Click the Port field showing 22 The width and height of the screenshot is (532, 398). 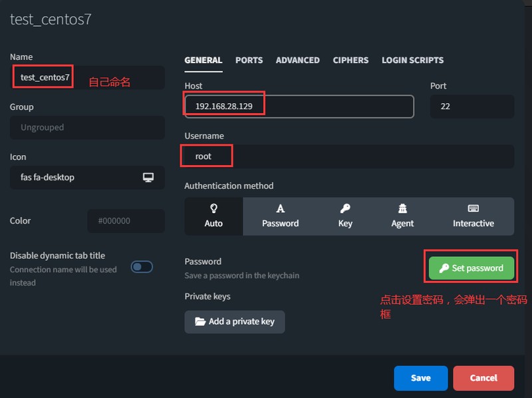point(472,106)
